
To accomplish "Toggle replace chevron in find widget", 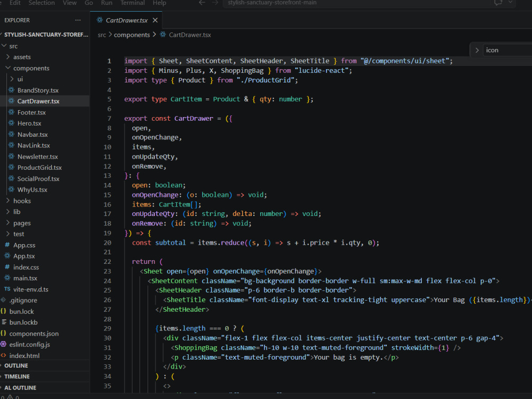I will point(477,50).
